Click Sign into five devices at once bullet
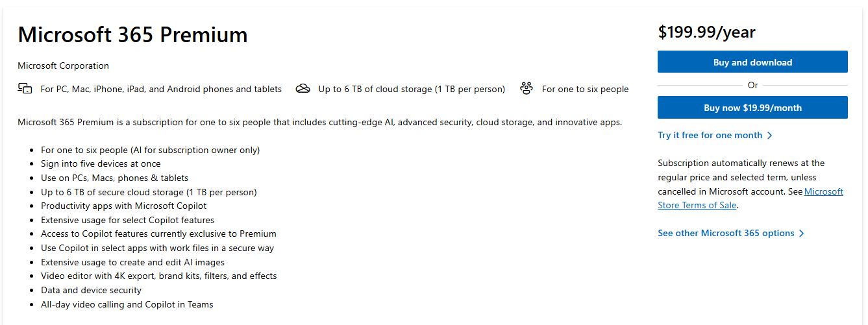 (101, 164)
